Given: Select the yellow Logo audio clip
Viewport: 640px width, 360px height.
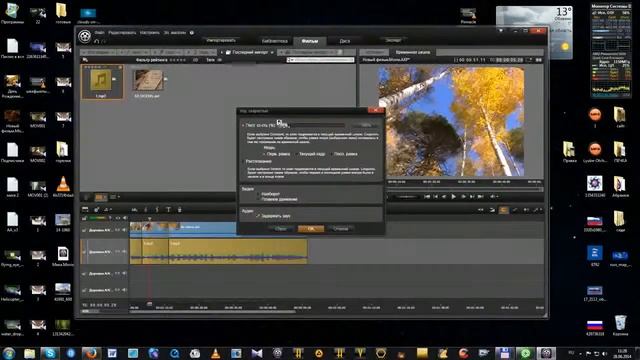Looking at the screenshot, I should 238,251.
